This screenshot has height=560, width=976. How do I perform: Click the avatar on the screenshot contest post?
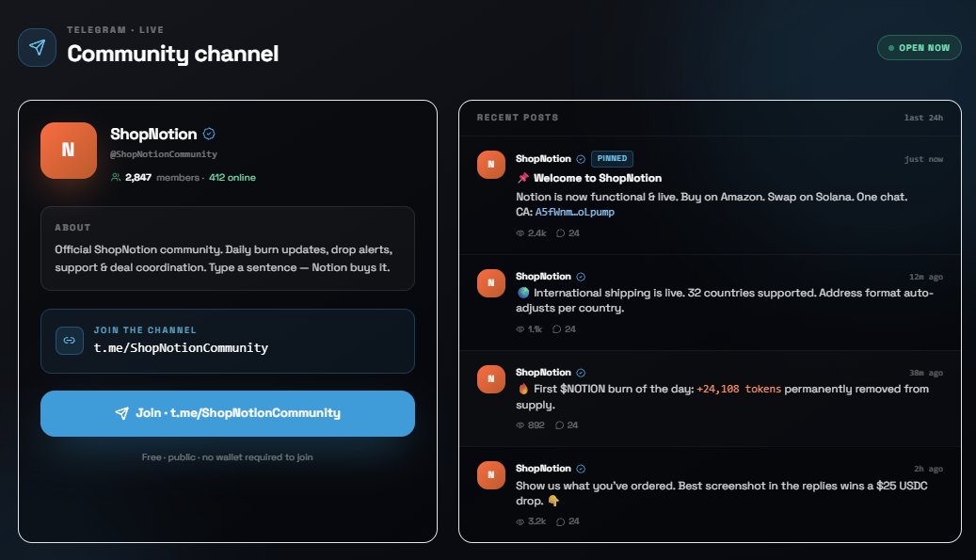click(x=491, y=475)
